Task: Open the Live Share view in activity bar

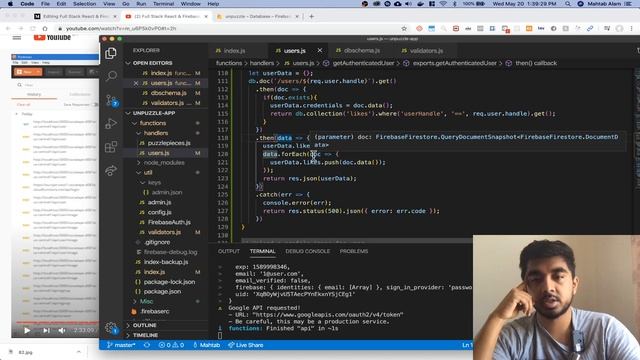Action: coord(111,170)
